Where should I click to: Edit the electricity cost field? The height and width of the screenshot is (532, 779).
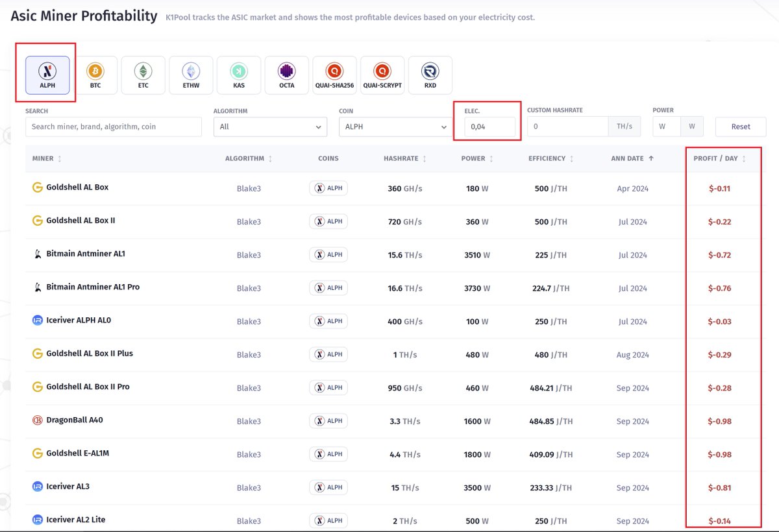489,127
